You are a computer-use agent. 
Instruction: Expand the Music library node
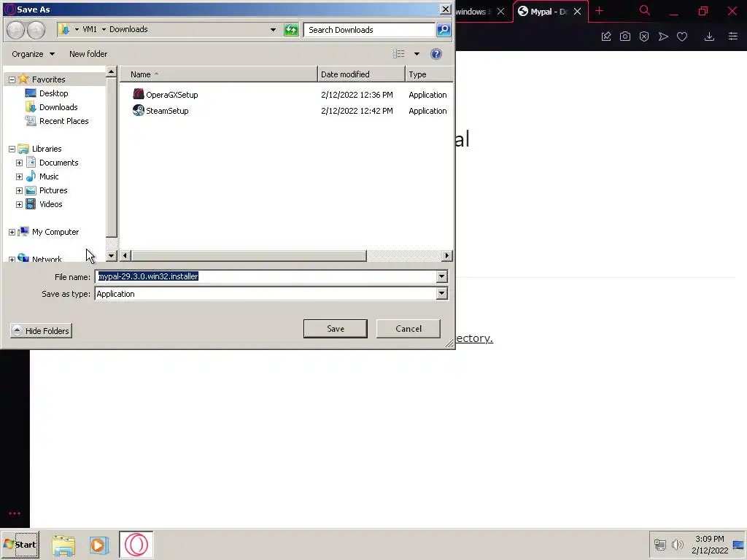(x=19, y=176)
